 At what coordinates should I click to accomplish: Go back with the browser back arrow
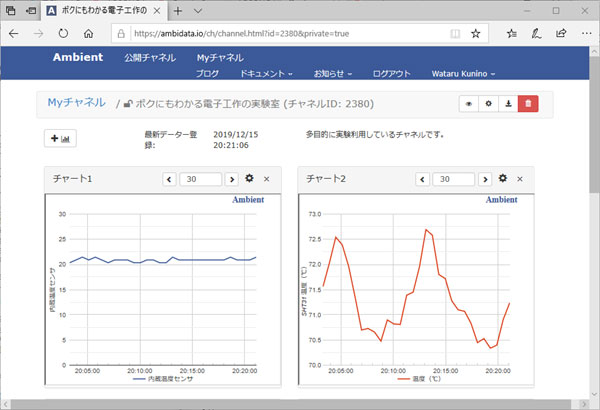13,34
